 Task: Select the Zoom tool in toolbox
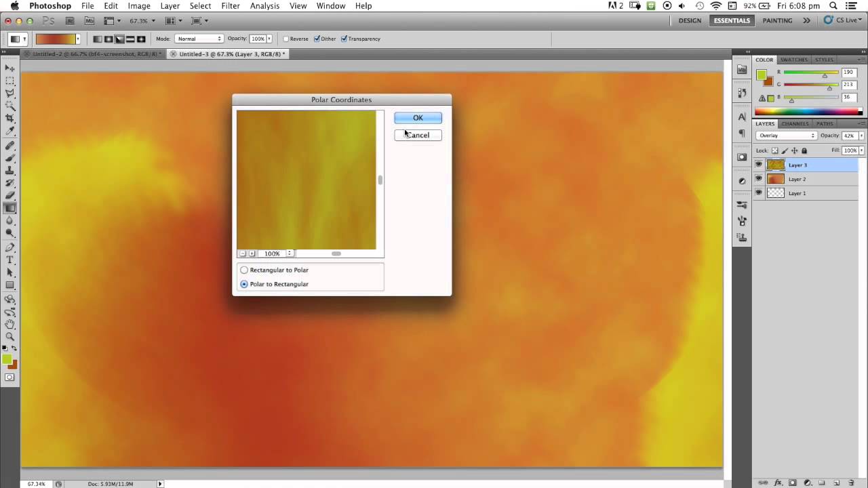(x=10, y=336)
